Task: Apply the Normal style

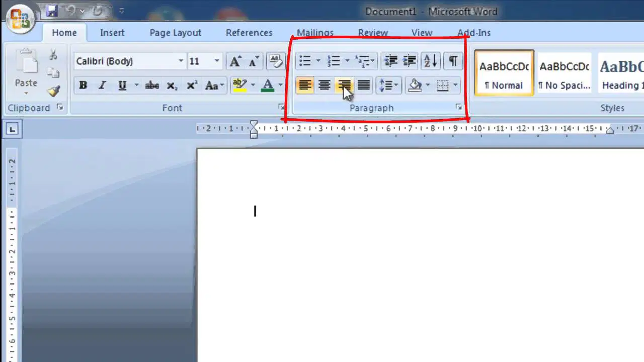Action: point(504,73)
